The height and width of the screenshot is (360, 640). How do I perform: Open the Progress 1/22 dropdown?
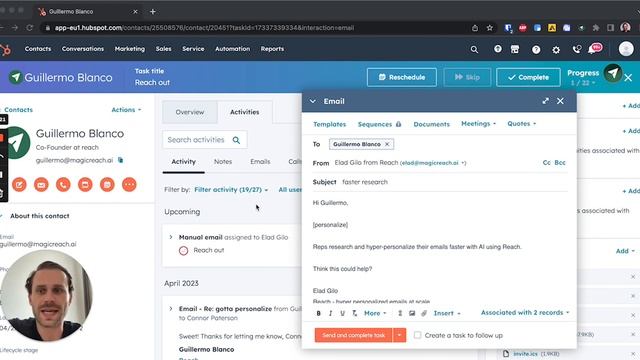[x=582, y=83]
